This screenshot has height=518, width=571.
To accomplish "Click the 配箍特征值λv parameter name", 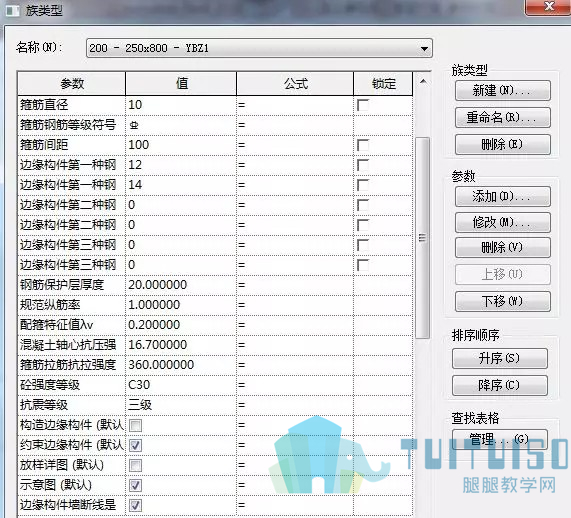I will [56, 325].
